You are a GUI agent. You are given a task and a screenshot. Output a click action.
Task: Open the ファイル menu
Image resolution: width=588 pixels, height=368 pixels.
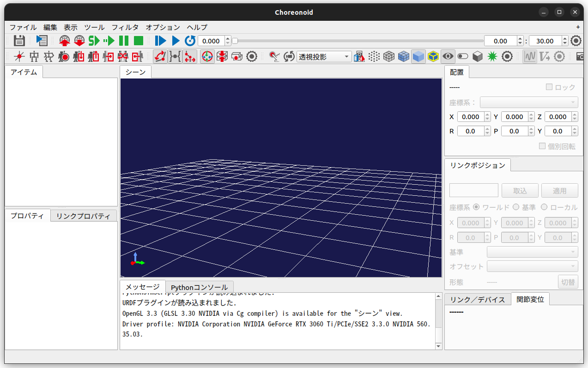[x=23, y=27]
